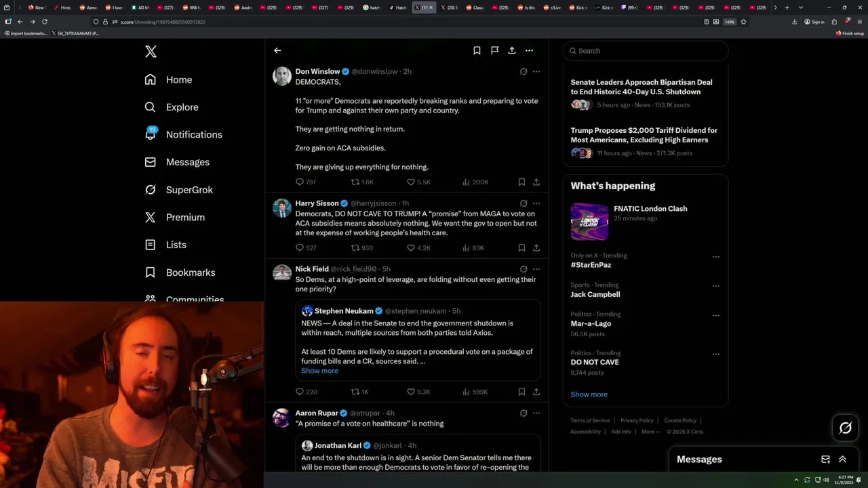Open Home in the sidebar
The height and width of the screenshot is (488, 868).
click(x=168, y=79)
